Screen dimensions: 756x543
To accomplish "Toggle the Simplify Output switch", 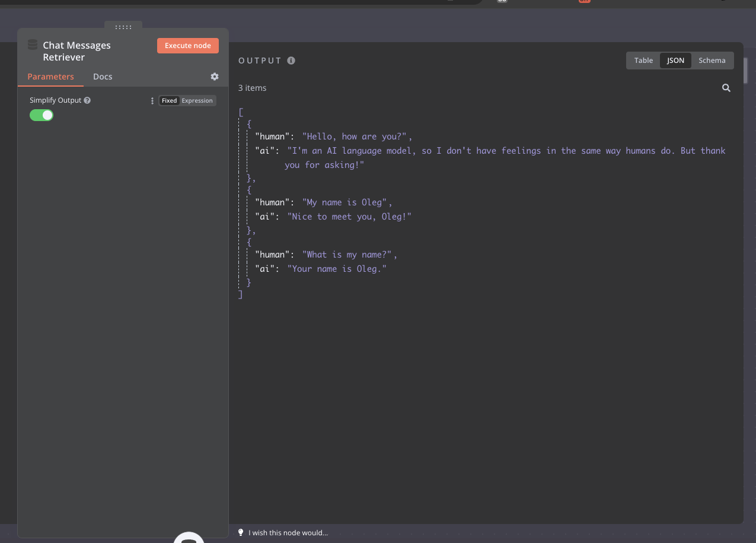I will point(42,115).
